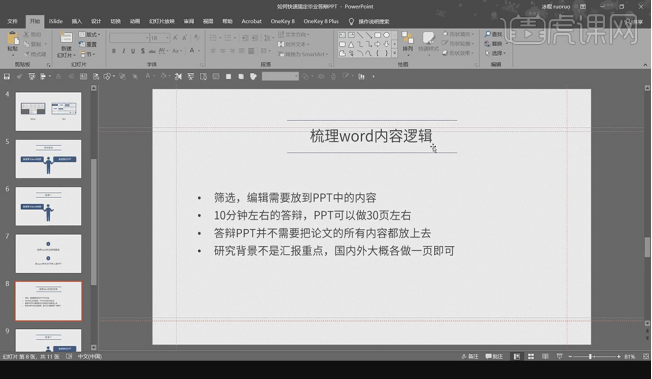Select the right arrow shape
Viewport: 652px width, 379px height.
tap(378, 44)
